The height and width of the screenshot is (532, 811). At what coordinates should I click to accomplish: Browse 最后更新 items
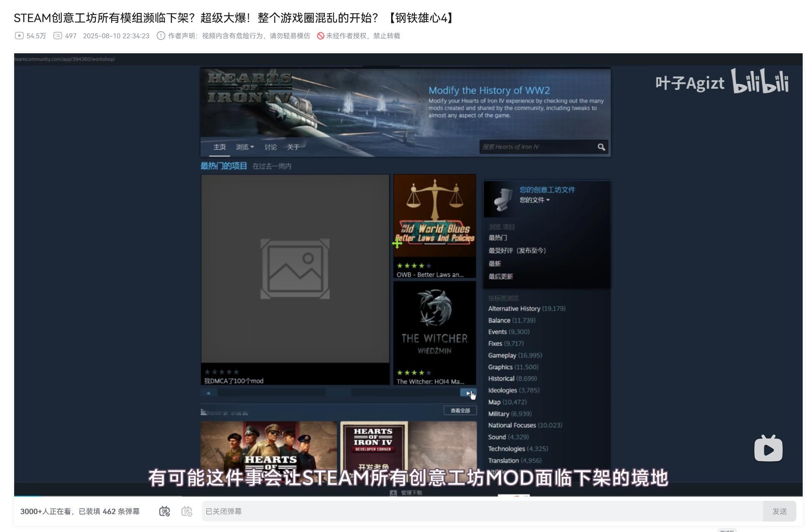(x=501, y=276)
